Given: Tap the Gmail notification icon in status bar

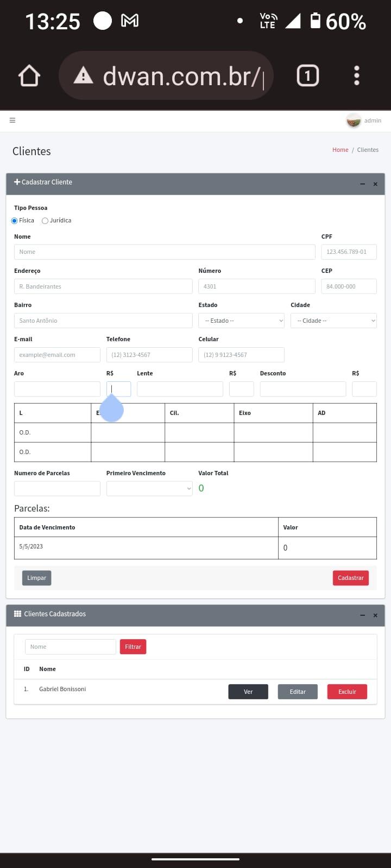Looking at the screenshot, I should click(x=130, y=21).
